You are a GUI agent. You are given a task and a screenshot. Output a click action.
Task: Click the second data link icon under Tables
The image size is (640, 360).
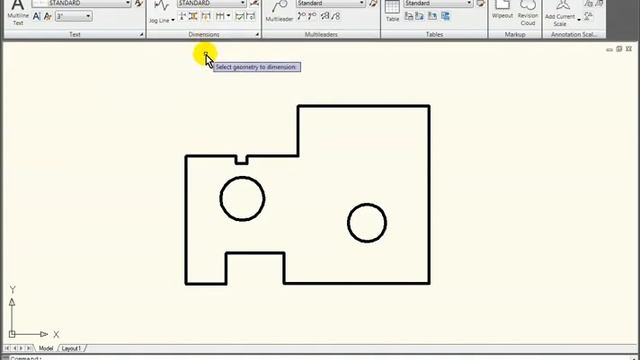(420, 16)
